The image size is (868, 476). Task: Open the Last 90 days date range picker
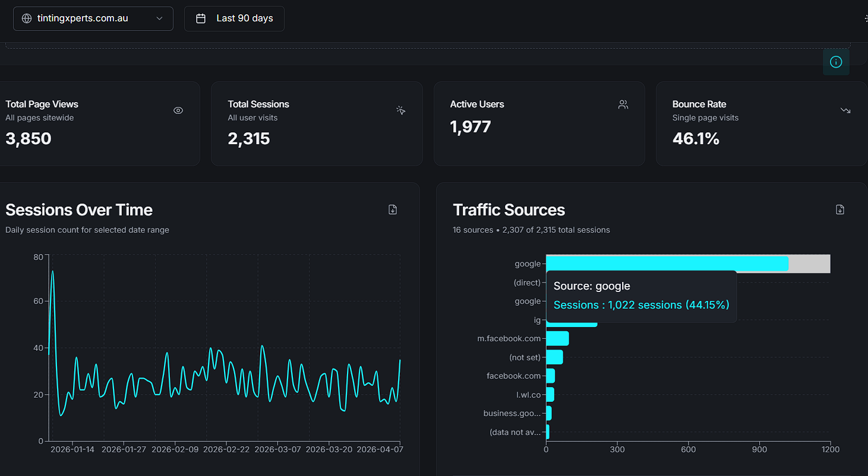click(x=234, y=18)
